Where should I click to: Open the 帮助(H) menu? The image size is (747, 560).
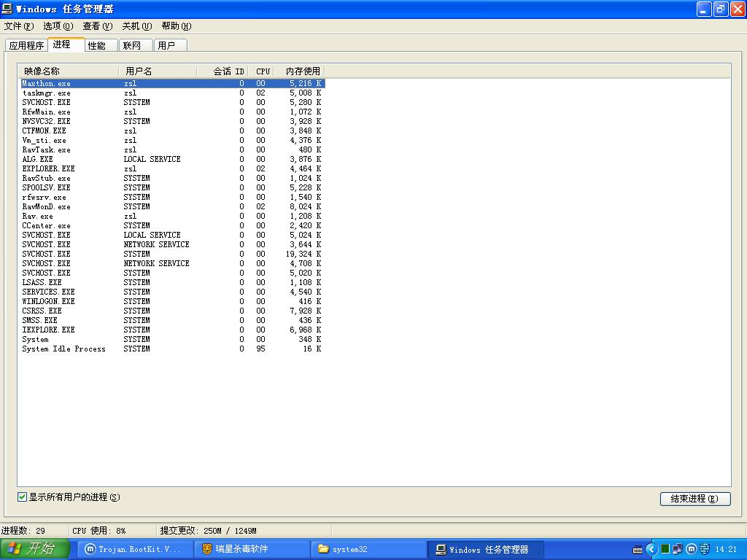click(177, 26)
